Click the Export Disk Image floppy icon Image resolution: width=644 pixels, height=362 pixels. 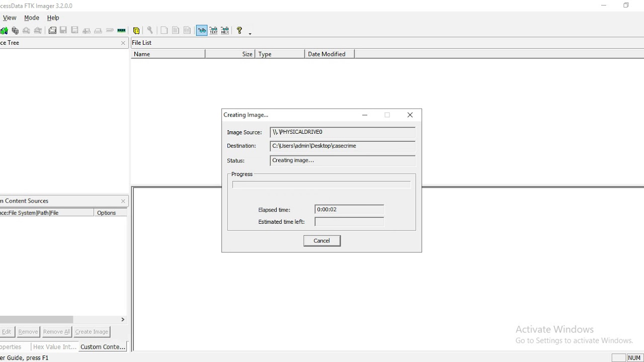[x=63, y=31]
